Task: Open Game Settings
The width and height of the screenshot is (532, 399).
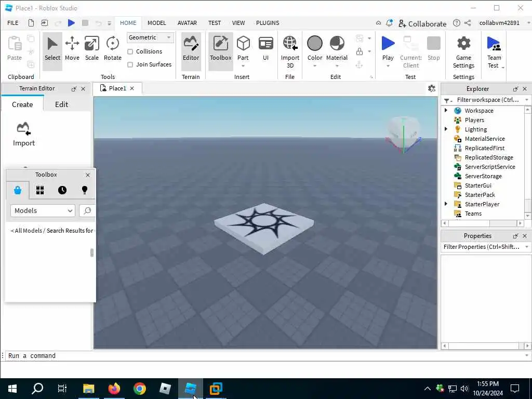Action: 463,51
